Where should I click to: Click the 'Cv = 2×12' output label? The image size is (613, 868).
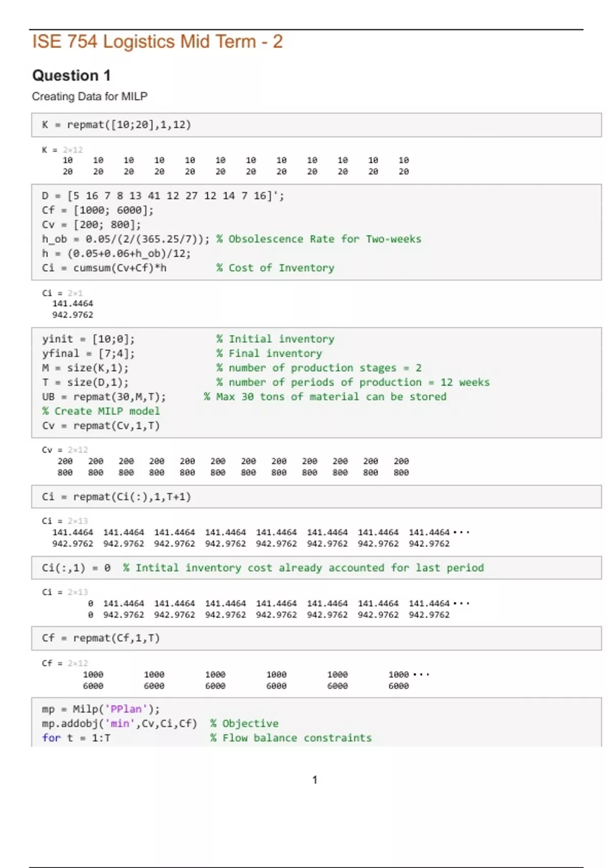click(65, 450)
